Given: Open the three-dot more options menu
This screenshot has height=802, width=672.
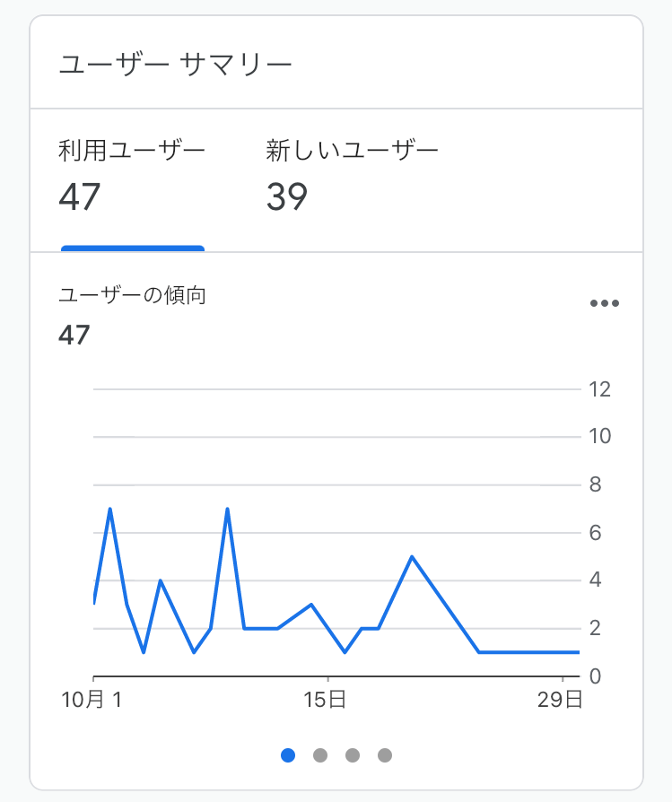Looking at the screenshot, I should [604, 303].
